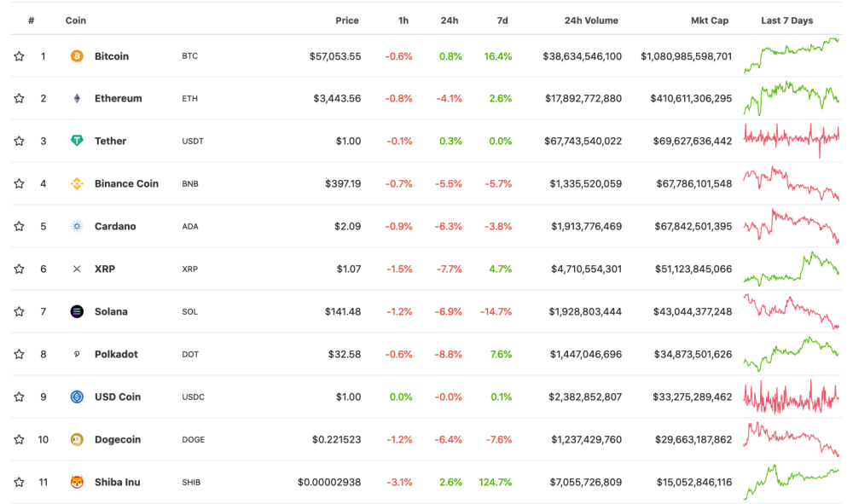Image resolution: width=853 pixels, height=504 pixels.
Task: Click Bitcoin price $57,053.55
Action: (335, 56)
